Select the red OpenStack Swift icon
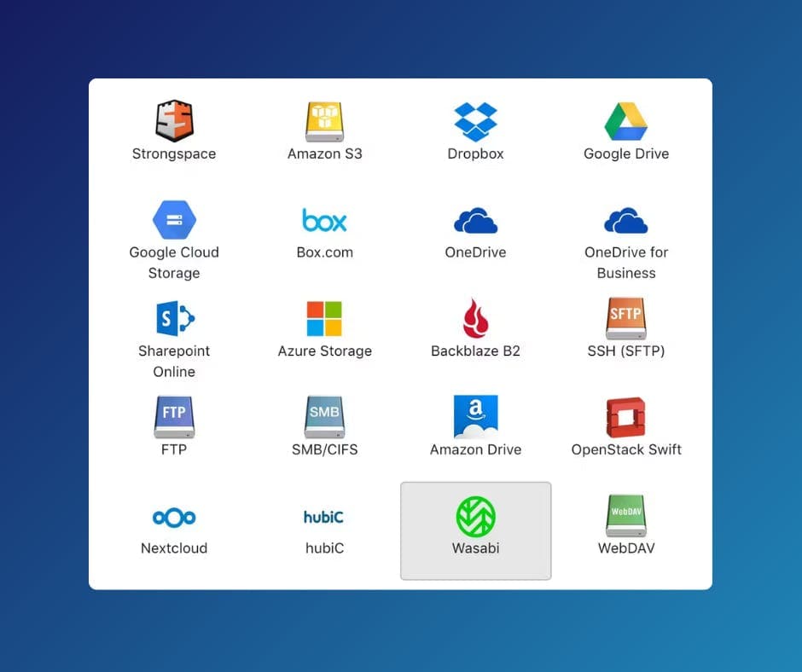 (x=626, y=417)
